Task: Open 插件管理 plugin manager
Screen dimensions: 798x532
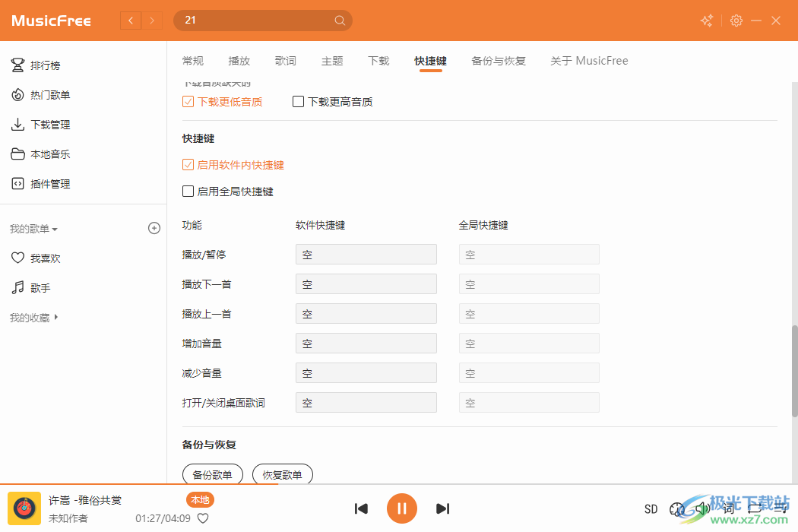Action: click(x=40, y=183)
